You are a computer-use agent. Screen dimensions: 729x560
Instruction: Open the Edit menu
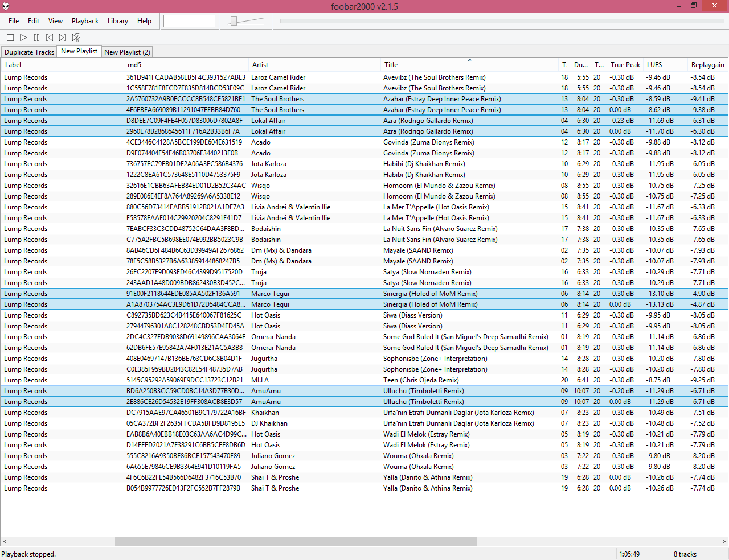(34, 21)
